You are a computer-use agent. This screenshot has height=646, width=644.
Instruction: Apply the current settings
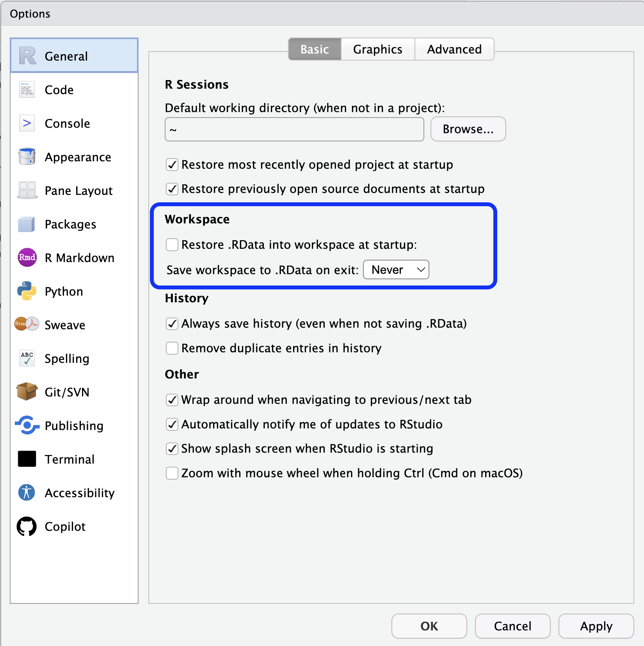click(x=596, y=626)
